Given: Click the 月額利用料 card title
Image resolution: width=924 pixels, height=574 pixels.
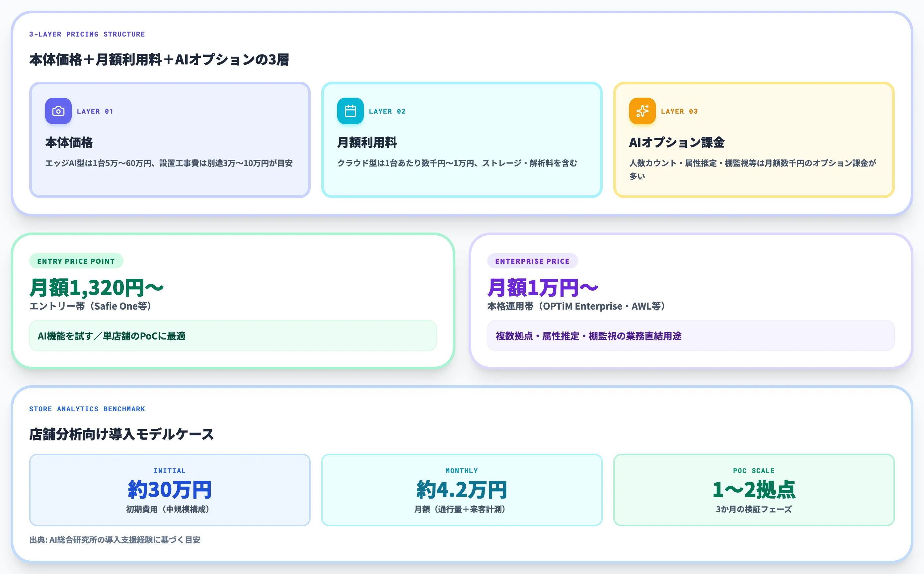Looking at the screenshot, I should (367, 143).
